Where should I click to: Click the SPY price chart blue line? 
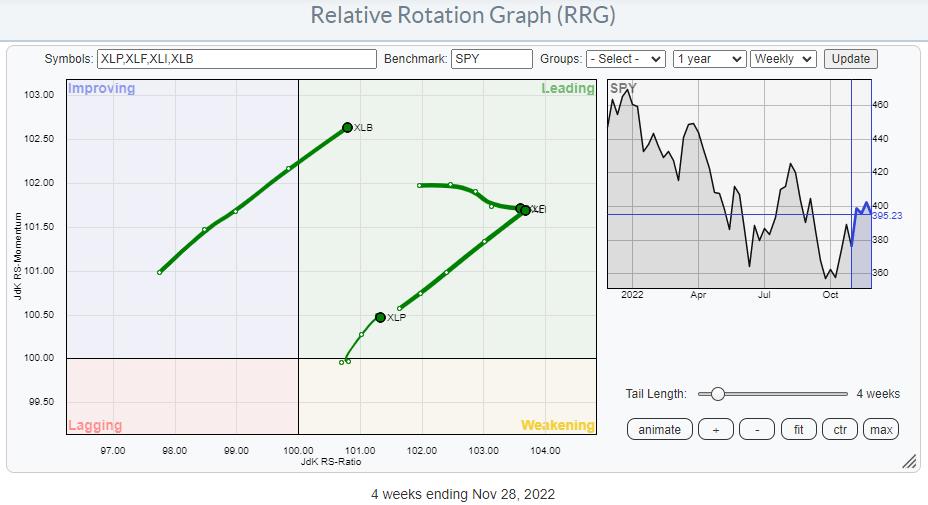coord(860,210)
